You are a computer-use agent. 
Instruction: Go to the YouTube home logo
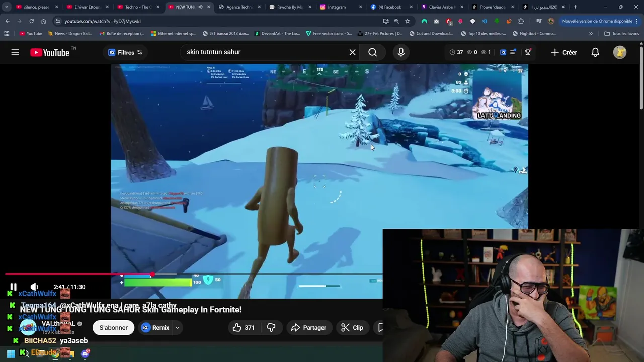tap(50, 52)
